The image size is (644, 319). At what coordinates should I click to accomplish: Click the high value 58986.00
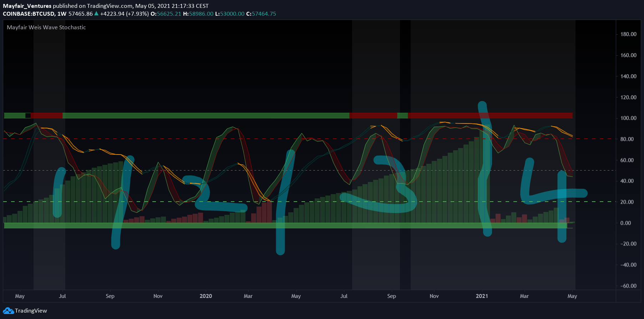201,14
